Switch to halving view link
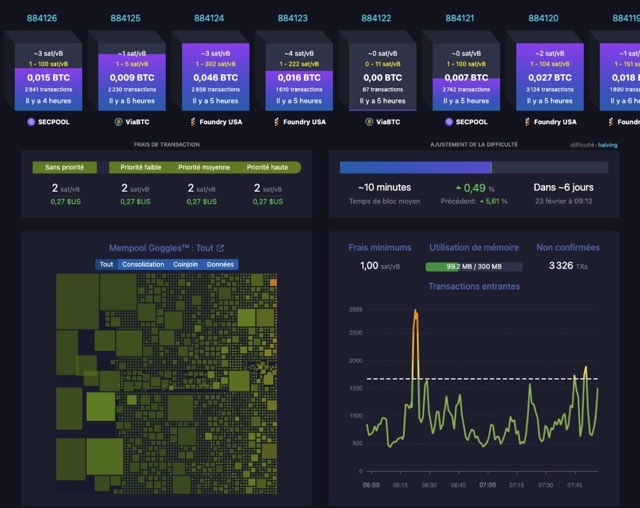 (608, 145)
